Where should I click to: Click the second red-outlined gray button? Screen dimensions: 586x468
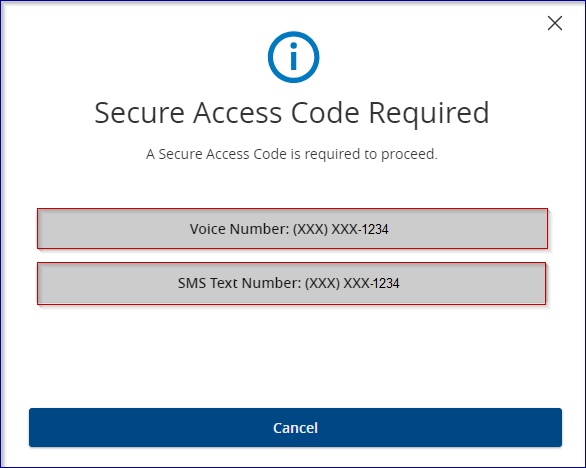click(x=292, y=283)
